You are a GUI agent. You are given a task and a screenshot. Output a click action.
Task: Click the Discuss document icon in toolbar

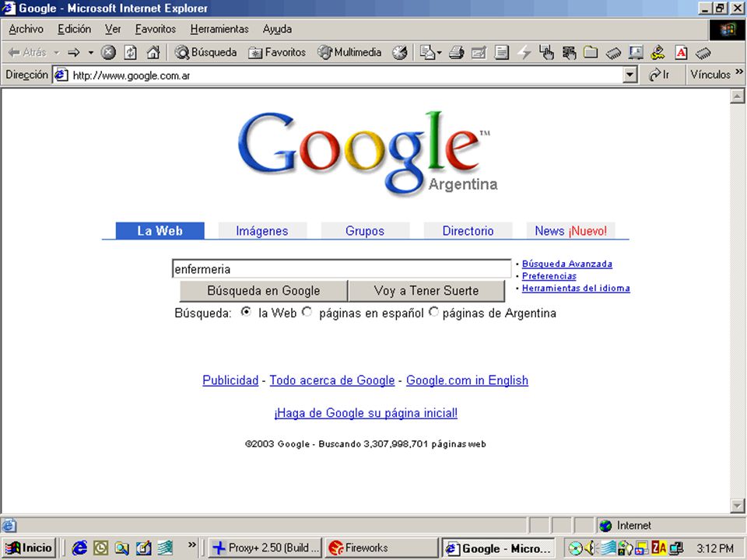click(501, 52)
